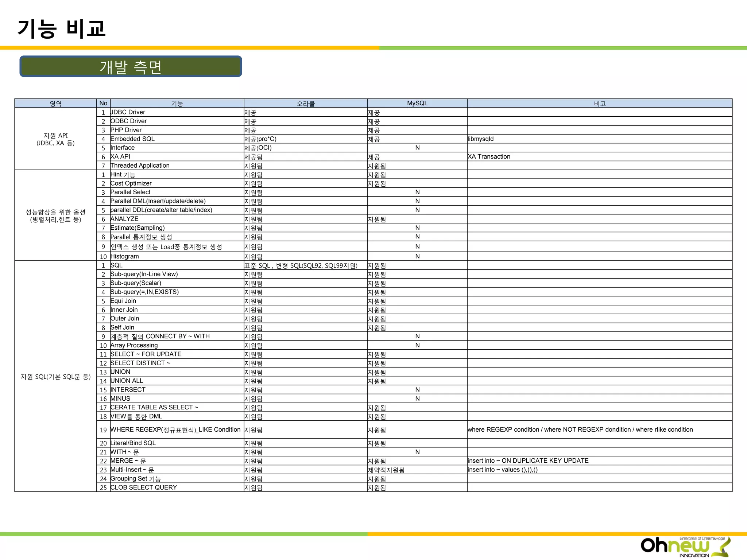The height and width of the screenshot is (560, 747).
Task: Click the green 개발 측면 banner
Action: click(131, 66)
